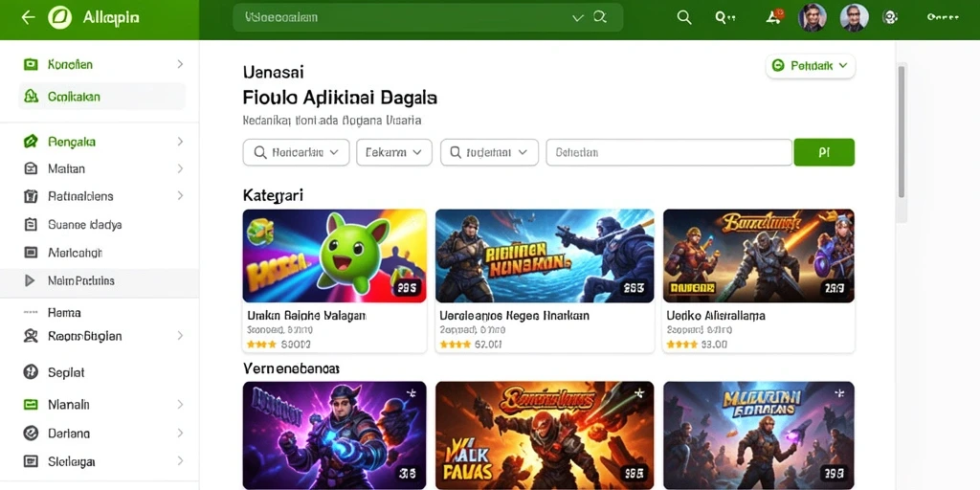The width and height of the screenshot is (980, 490).
Task: Open the notifications bell
Action: coord(773,16)
